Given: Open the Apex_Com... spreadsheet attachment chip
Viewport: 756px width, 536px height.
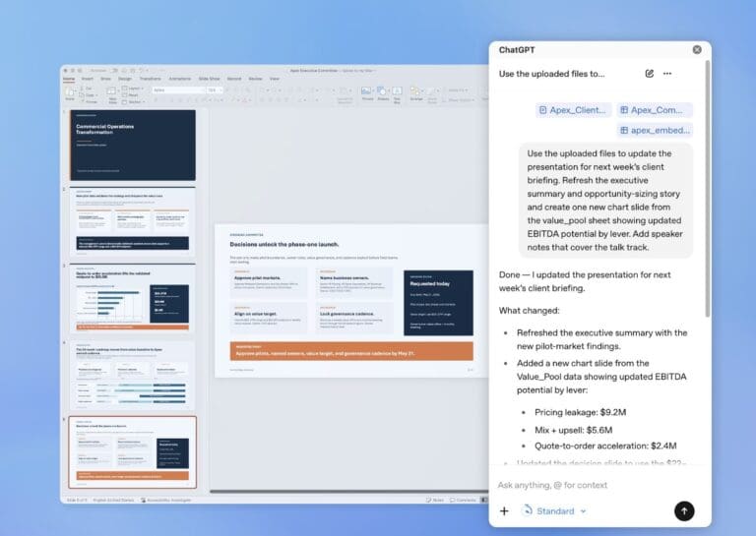Looking at the screenshot, I should pyautogui.click(x=655, y=110).
